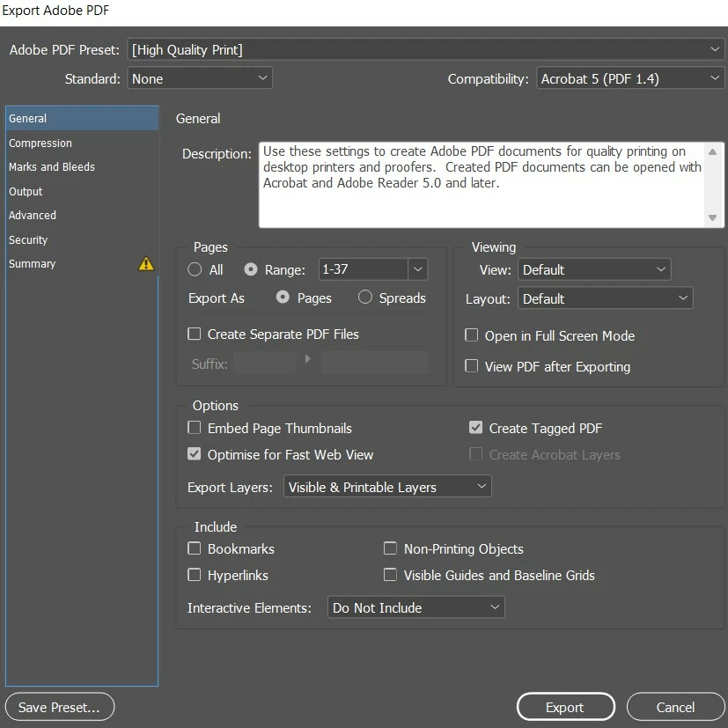The height and width of the screenshot is (728, 728).
Task: Open the Interactive Elements dropdown
Action: [x=416, y=607]
